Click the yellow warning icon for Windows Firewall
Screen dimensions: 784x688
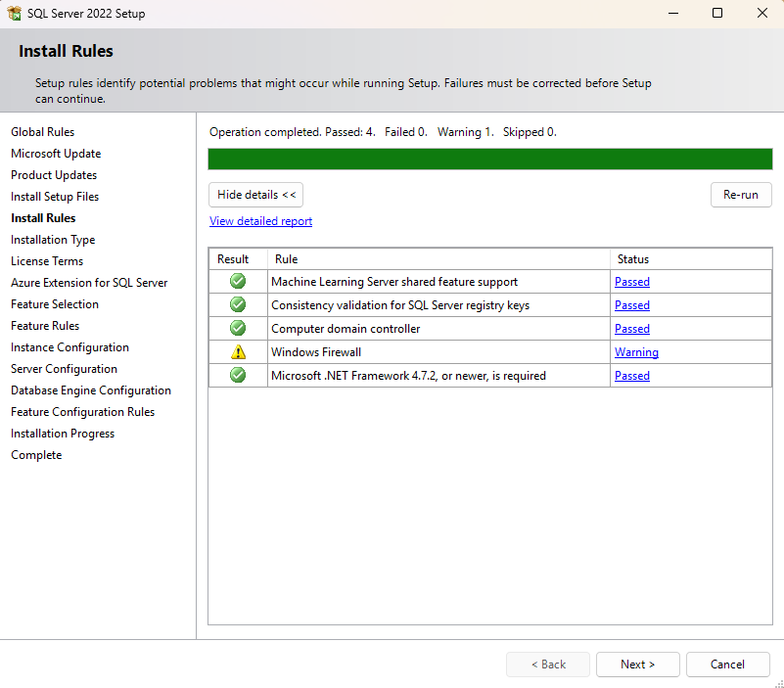(x=238, y=352)
